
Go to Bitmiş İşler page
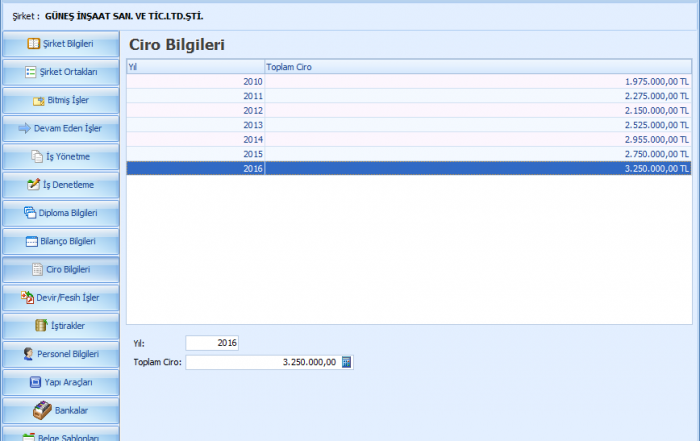click(61, 100)
